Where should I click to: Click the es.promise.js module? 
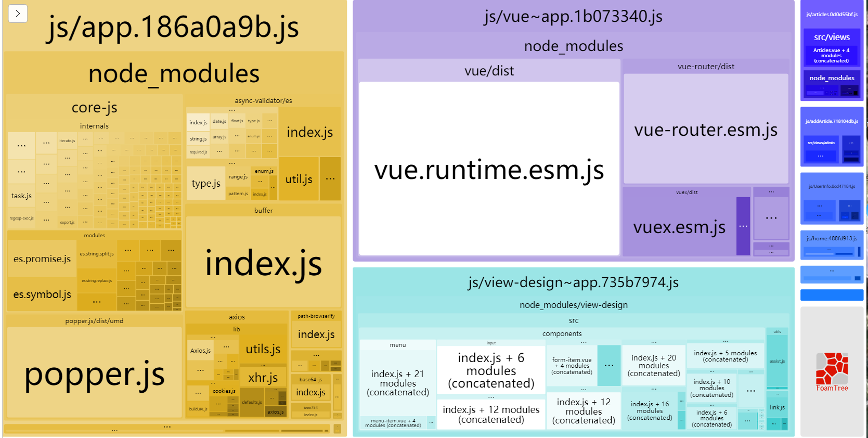[x=42, y=259]
